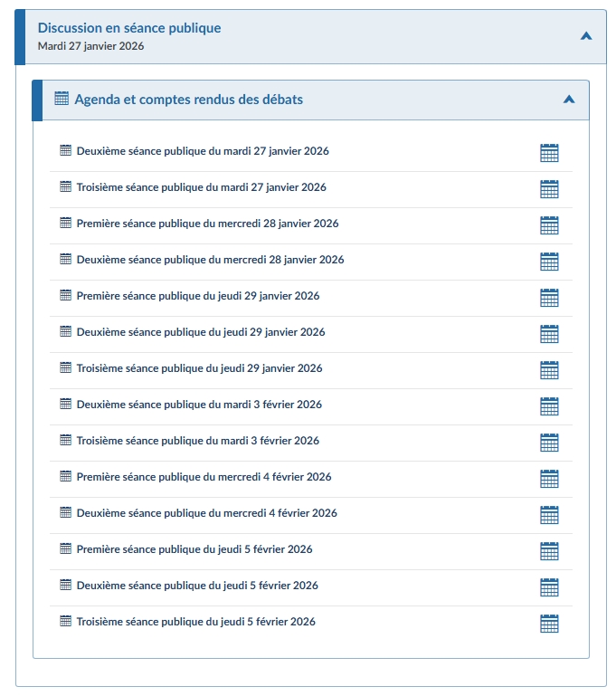This screenshot has width=616, height=696.
Task: Click calendar icon for Deuxième séance 27 janvier
Action: (549, 153)
